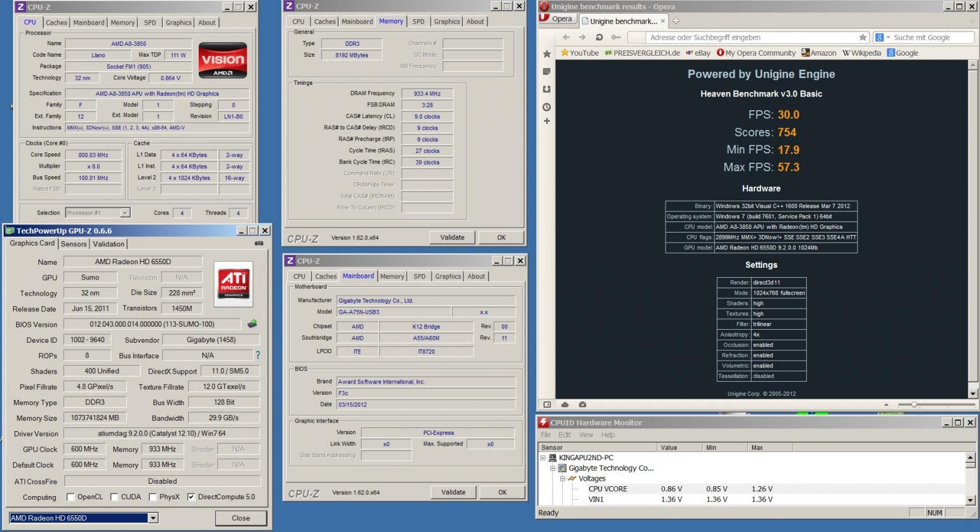Screen dimensions: 980x532
Task: Open Opera sidebar history clock panel
Action: pos(547,106)
